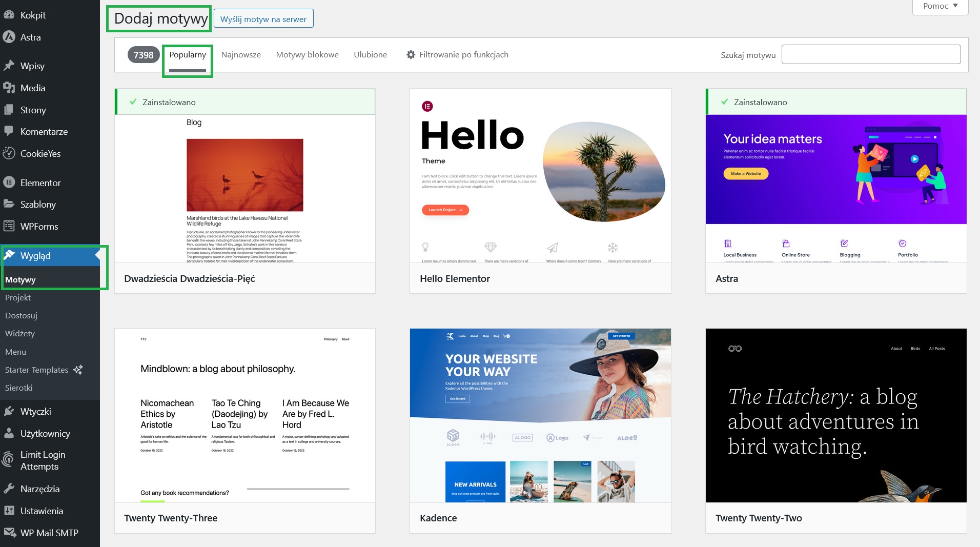Open the Motywy submenu item
The image size is (980, 547).
21,280
